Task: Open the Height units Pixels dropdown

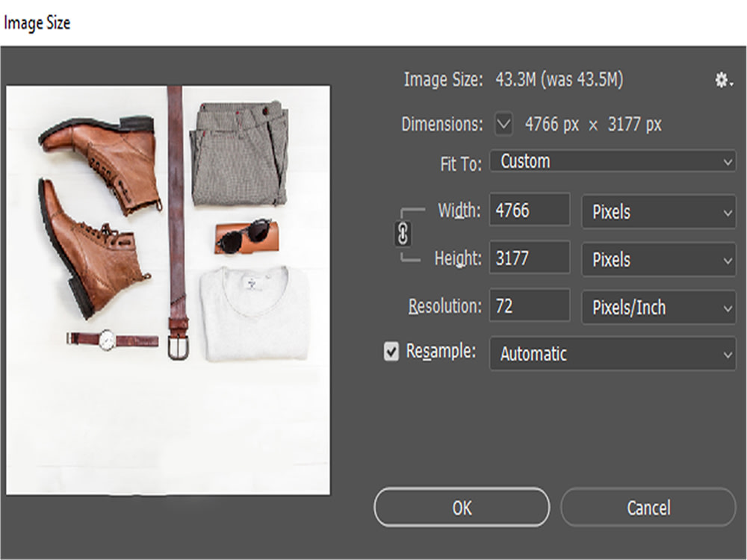Action: coord(659,260)
